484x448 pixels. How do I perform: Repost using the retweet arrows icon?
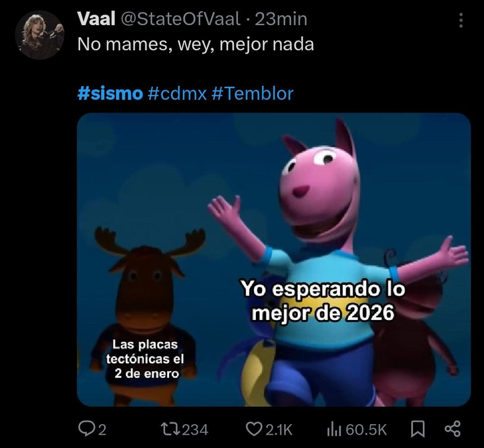point(170,429)
